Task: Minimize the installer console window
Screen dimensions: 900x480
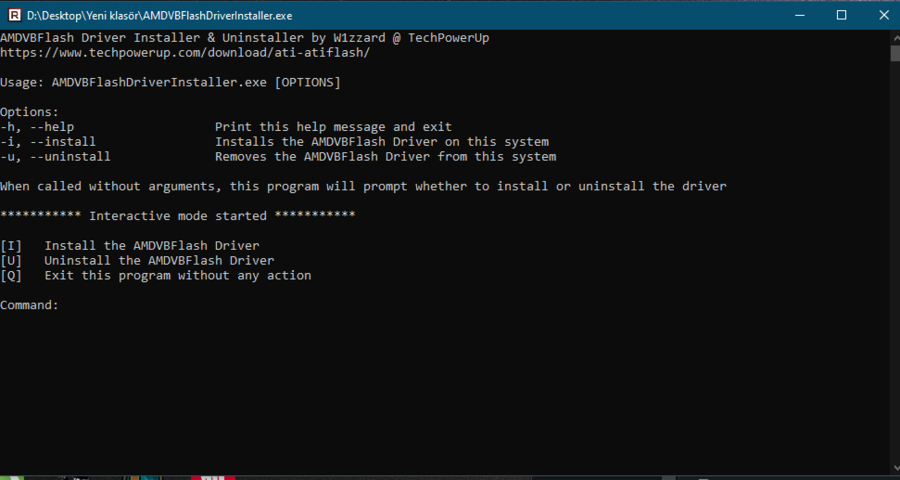Action: click(x=797, y=15)
